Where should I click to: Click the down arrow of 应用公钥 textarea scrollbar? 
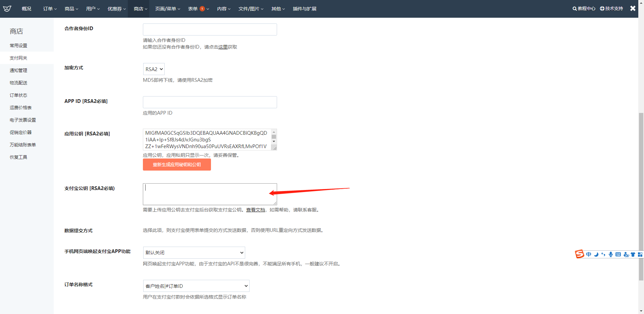274,141
